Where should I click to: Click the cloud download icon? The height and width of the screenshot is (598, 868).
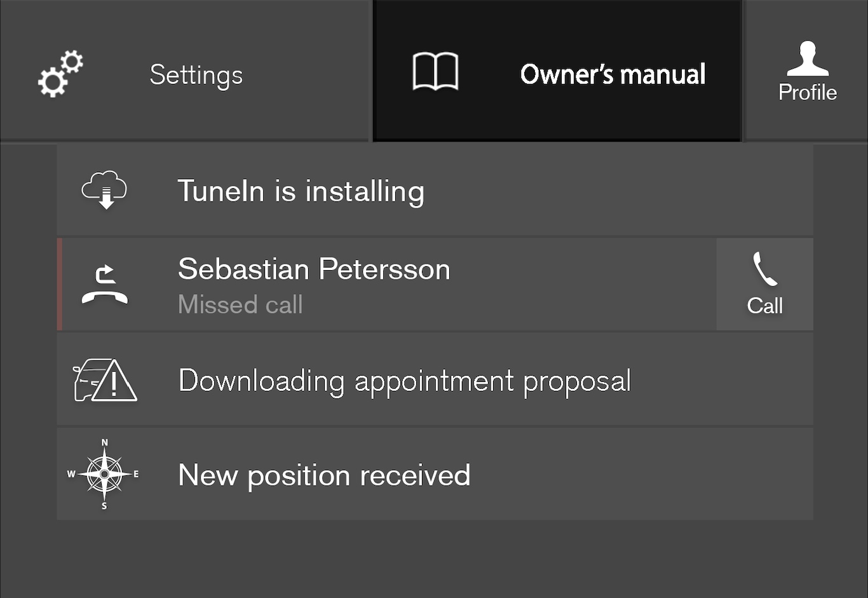[x=105, y=190]
